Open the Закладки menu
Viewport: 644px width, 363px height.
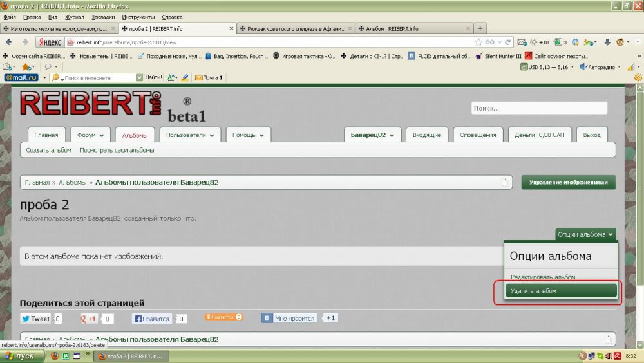tap(103, 17)
